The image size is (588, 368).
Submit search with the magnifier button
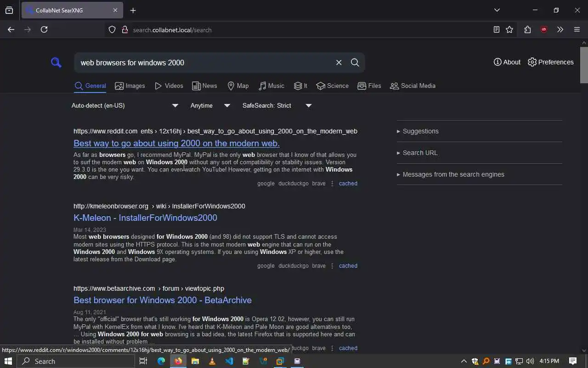(355, 63)
